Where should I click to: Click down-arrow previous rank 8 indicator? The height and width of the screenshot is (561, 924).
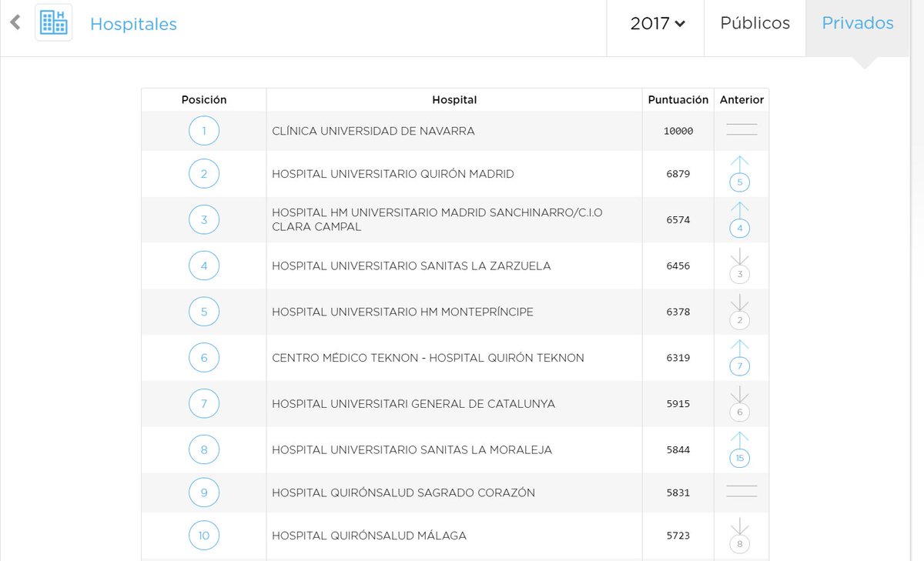739,536
